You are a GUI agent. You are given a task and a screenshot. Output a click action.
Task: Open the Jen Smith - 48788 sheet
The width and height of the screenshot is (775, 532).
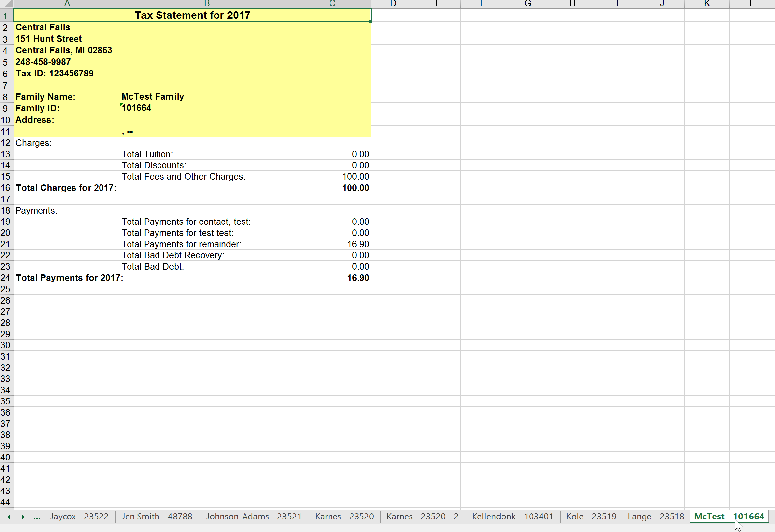coord(157,517)
